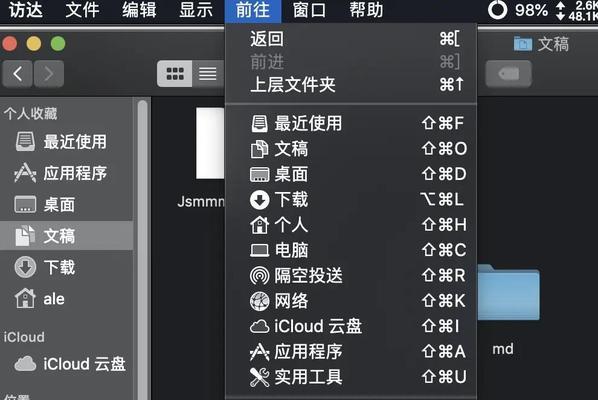The image size is (598, 400).
Task: Click the back arrow toolbar button
Action: 18,74
